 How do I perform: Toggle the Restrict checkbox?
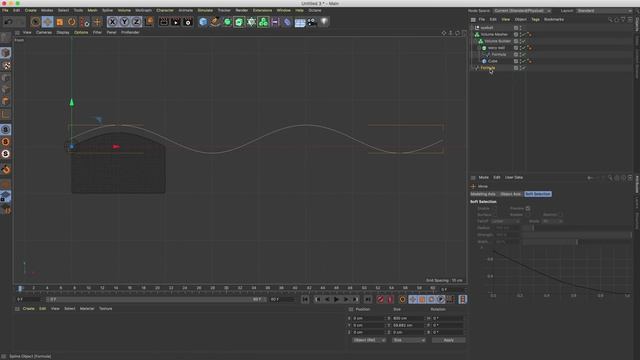tap(561, 215)
